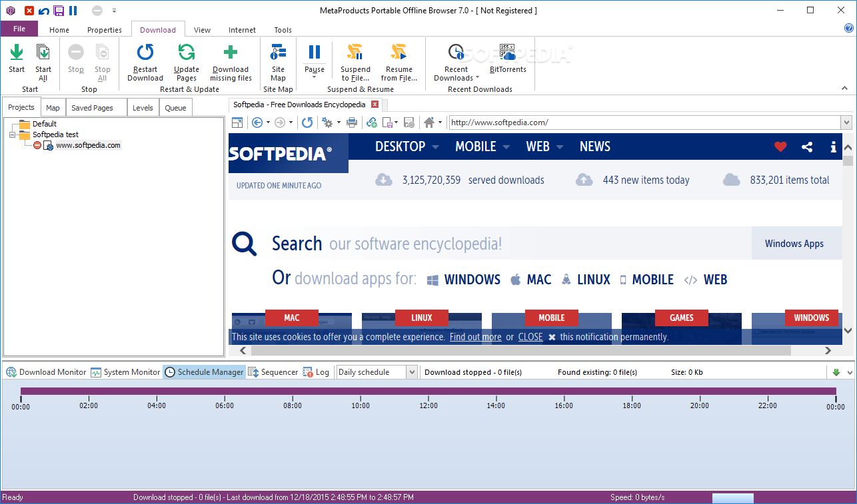Click the browser Back arrow icon

click(x=257, y=123)
